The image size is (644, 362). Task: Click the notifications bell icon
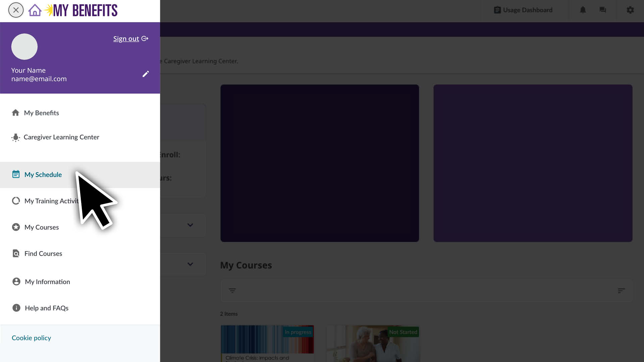pos(583,10)
